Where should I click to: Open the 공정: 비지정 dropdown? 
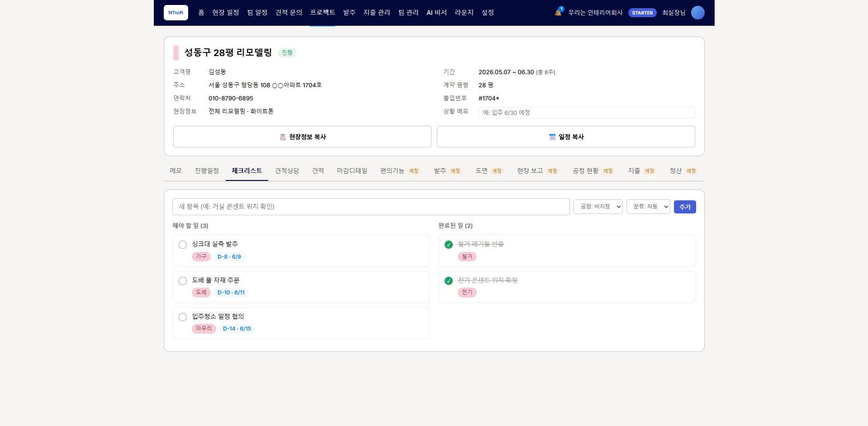point(598,207)
